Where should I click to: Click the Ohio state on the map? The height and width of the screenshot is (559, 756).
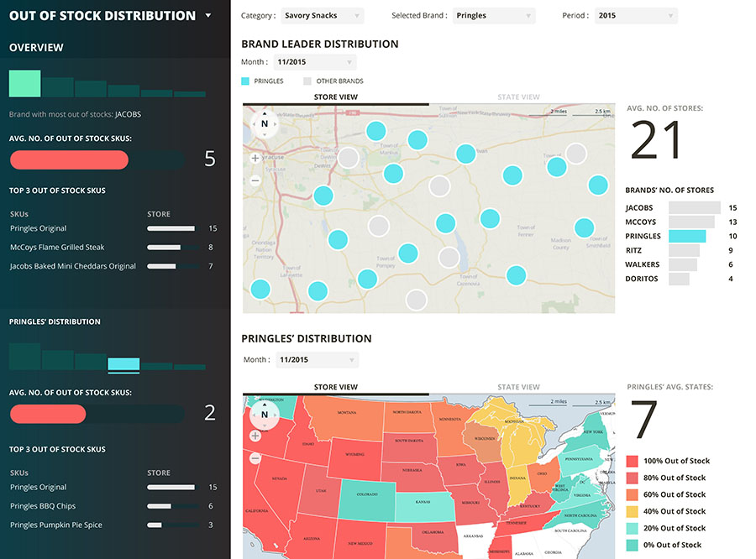pos(543,476)
